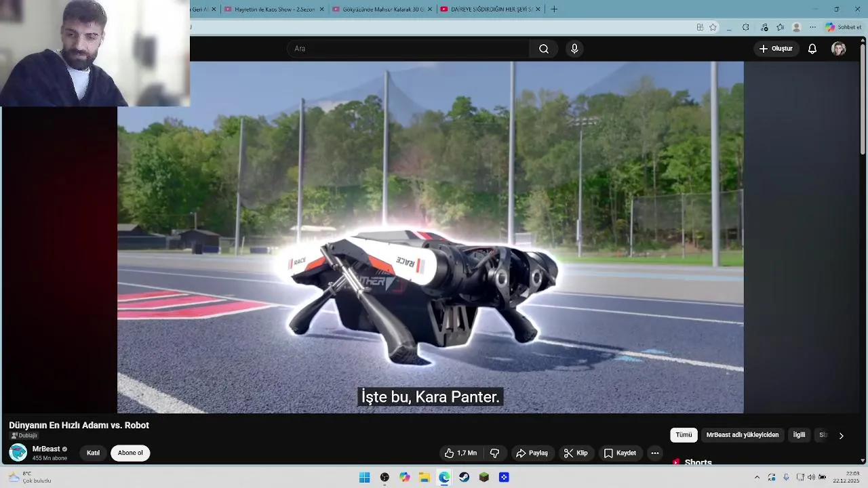Open the three-dot more actions menu
The width and height of the screenshot is (868, 488).
[x=654, y=453]
